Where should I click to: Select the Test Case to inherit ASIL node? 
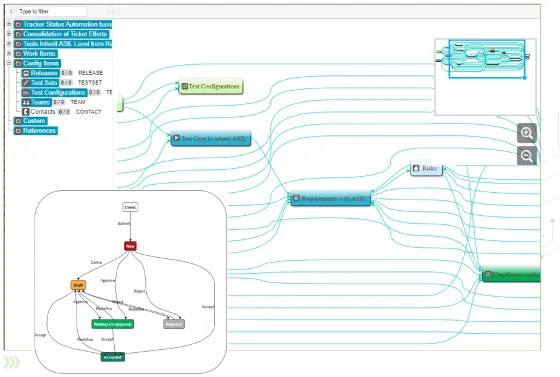(211, 138)
